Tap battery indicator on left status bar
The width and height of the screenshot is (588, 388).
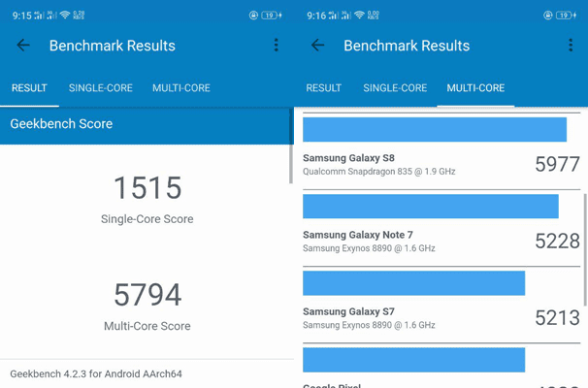[x=272, y=16]
